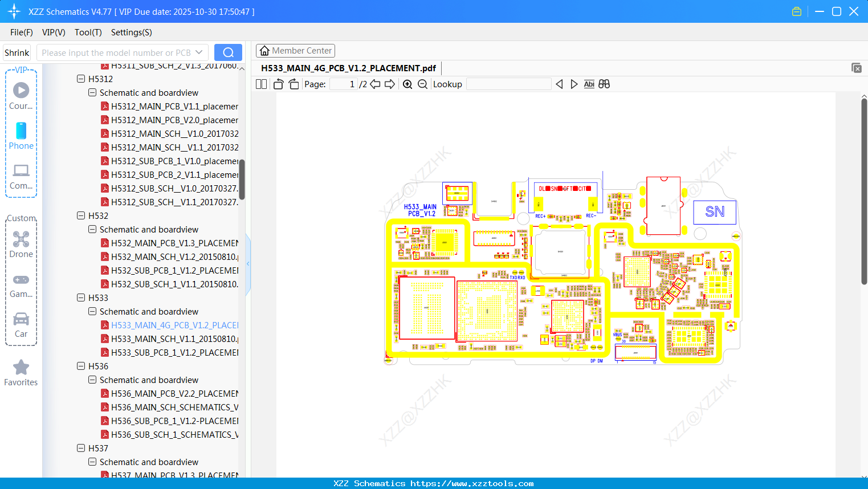Close the current PDF tab
Screen dimensions: 868x489
(857, 68)
